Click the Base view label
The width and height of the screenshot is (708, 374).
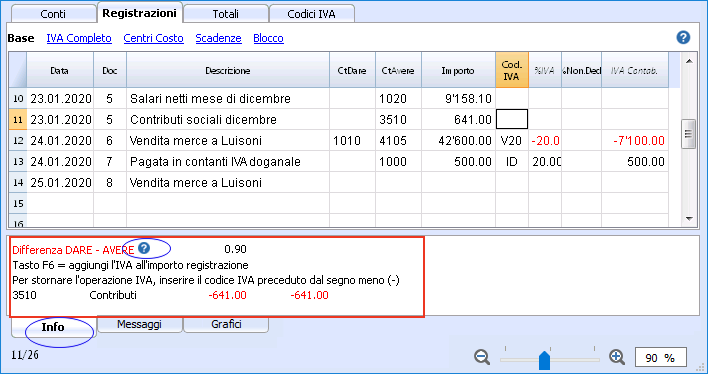pos(21,38)
